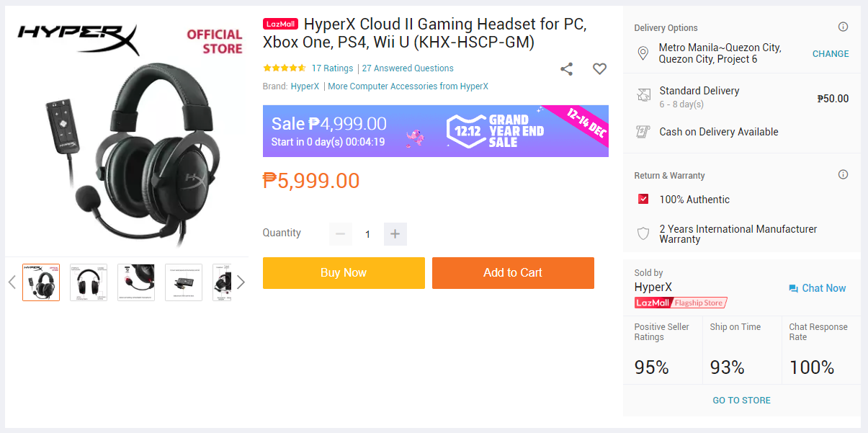Click the location pin icon
The width and height of the screenshot is (868, 433).
643,53
